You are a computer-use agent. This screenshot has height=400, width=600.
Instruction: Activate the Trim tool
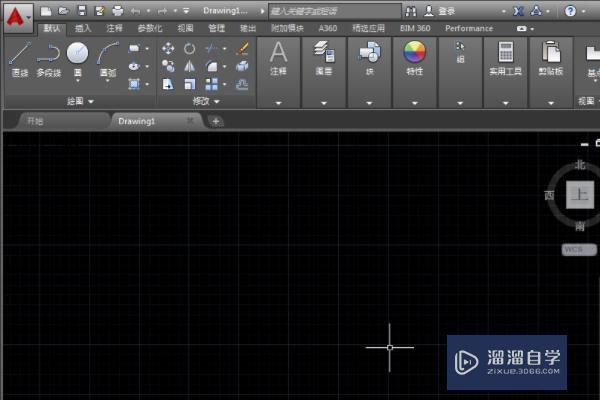[212, 49]
